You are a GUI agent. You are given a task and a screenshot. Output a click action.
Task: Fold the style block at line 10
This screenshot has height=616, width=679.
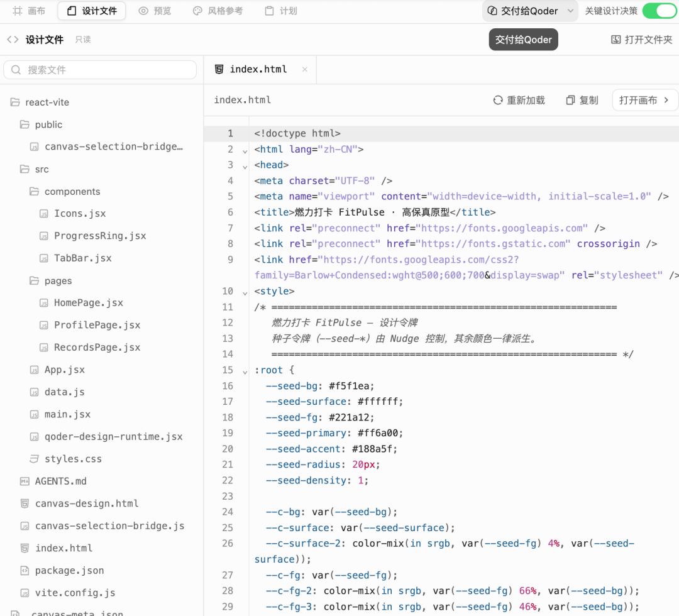point(245,294)
